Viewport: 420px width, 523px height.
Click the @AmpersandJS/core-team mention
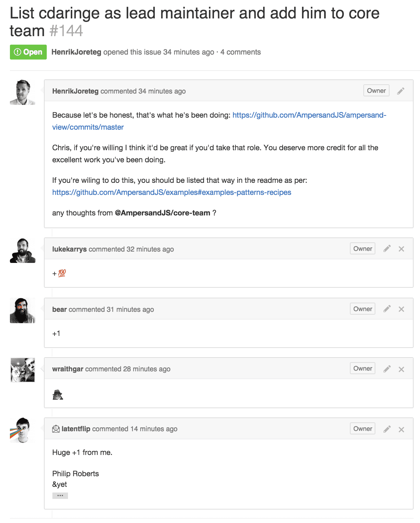pos(162,213)
